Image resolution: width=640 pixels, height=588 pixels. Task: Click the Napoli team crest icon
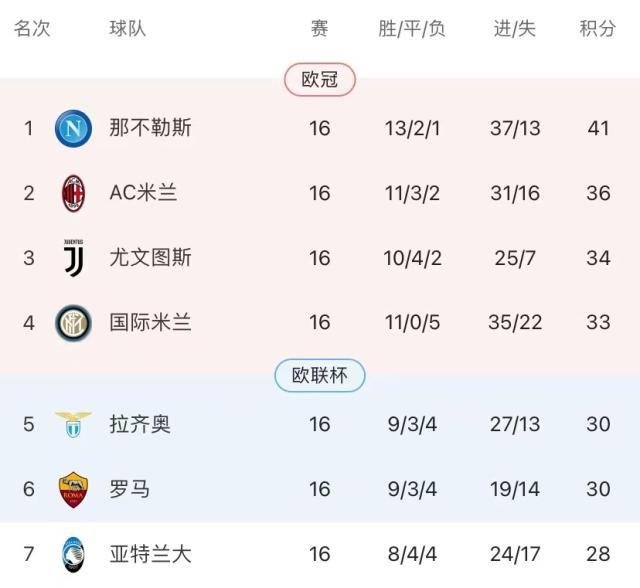click(x=73, y=128)
